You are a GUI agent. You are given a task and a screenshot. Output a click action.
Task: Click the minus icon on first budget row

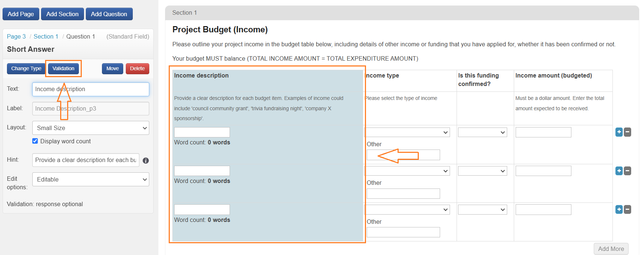pos(627,132)
